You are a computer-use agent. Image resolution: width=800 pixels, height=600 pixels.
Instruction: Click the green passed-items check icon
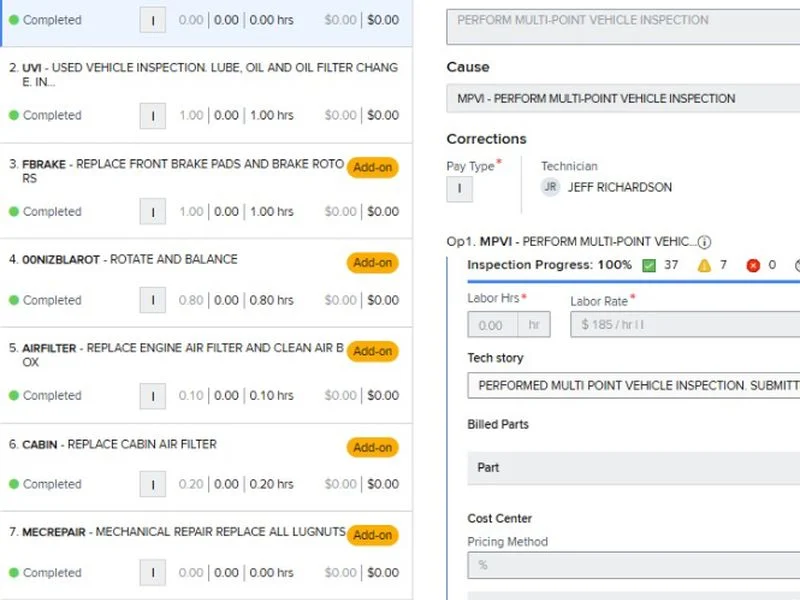tap(648, 265)
